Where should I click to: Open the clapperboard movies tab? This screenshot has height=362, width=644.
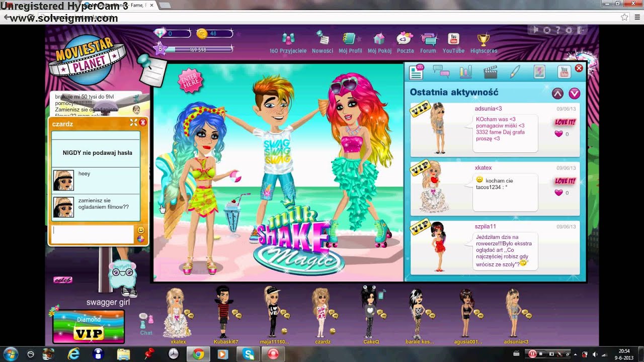(x=490, y=72)
